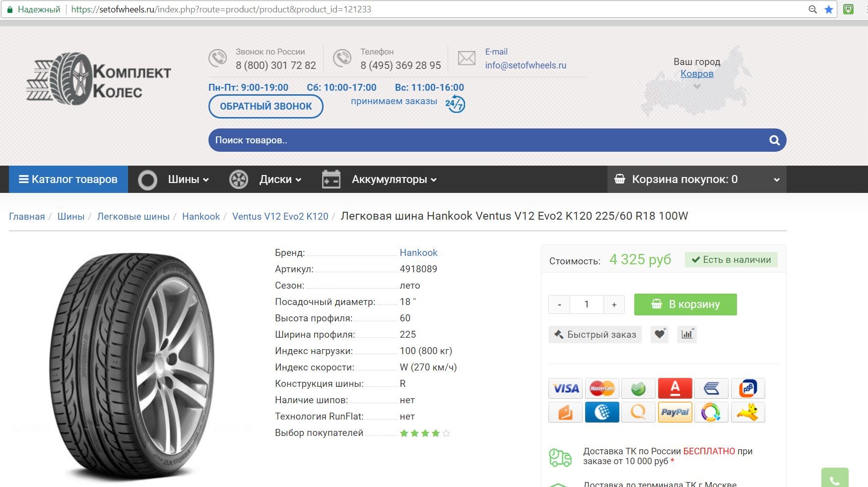
Task: Decrease quantity with minus button
Action: tap(559, 304)
